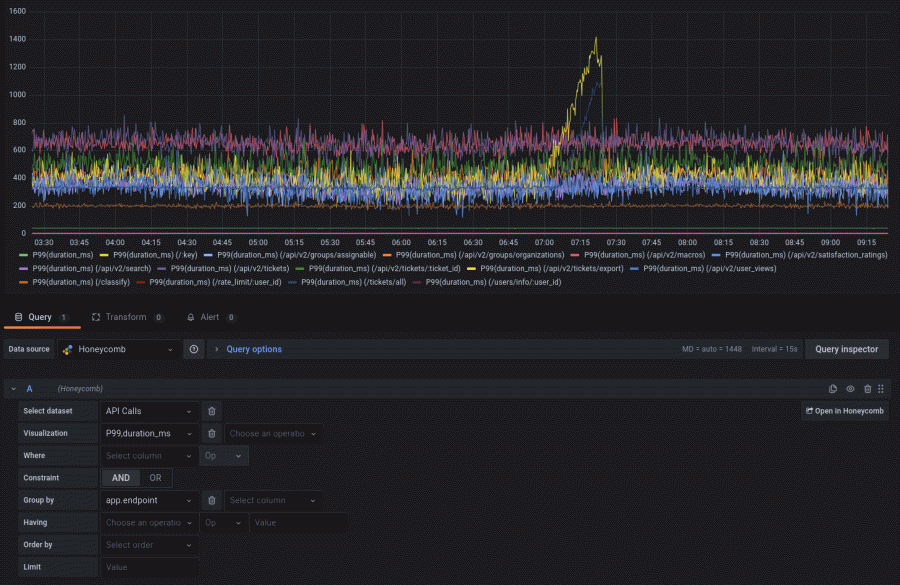
Task: Duplicate query A using the copy icon
Action: [x=832, y=388]
